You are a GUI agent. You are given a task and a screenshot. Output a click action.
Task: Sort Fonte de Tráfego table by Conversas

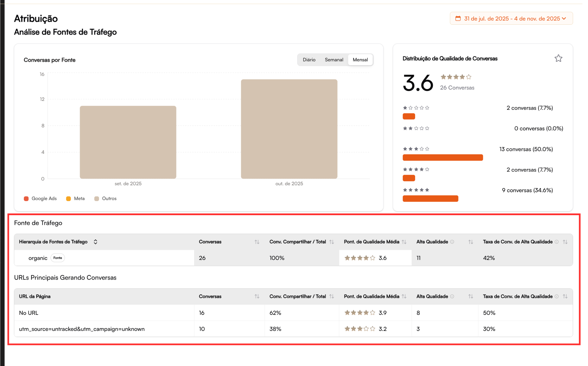point(257,242)
